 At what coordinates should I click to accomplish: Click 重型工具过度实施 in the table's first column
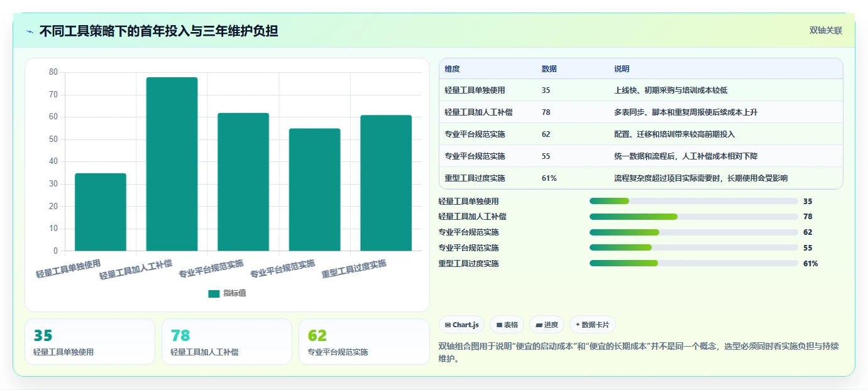[x=475, y=178]
